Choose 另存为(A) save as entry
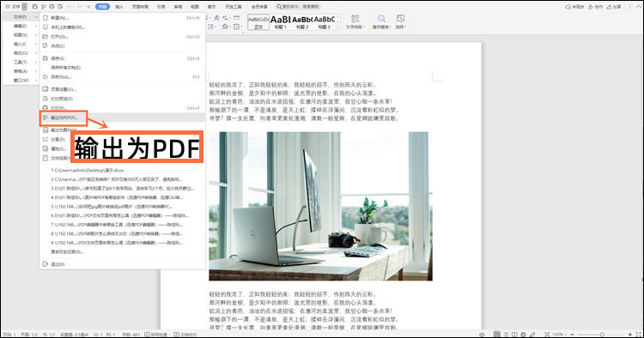The image size is (644, 338). (x=123, y=76)
